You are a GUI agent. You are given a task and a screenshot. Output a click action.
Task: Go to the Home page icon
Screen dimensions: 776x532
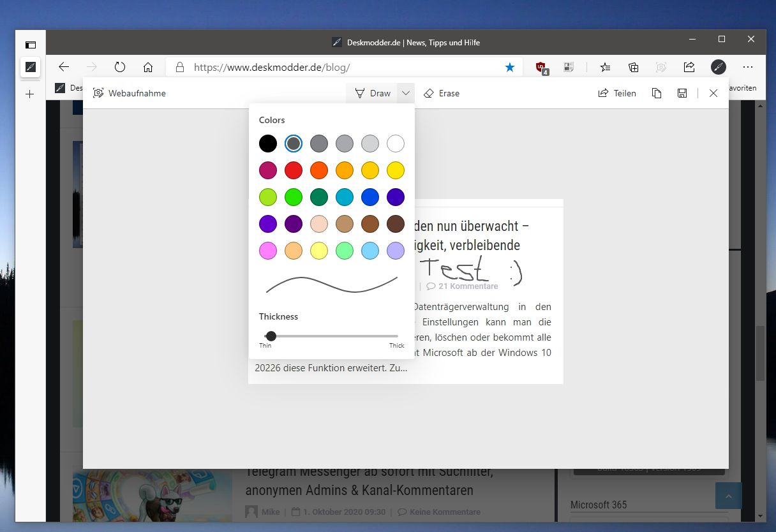(148, 67)
